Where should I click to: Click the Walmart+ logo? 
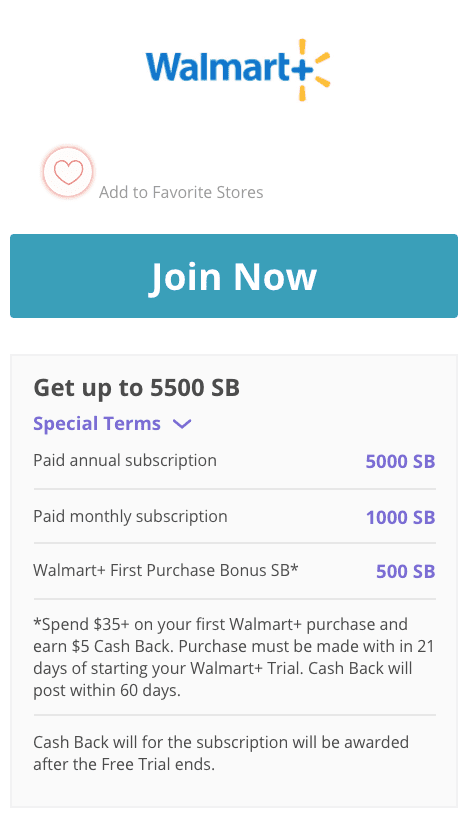[x=238, y=70]
